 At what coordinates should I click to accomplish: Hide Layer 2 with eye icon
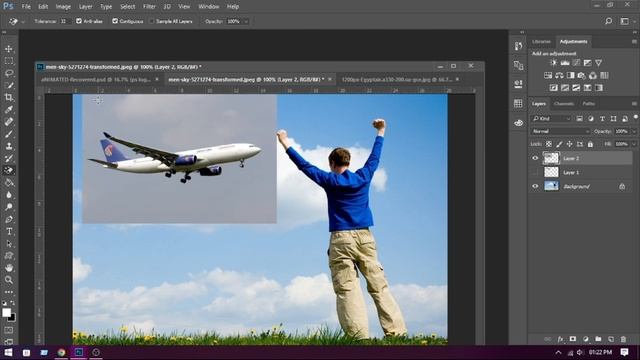tap(535, 158)
